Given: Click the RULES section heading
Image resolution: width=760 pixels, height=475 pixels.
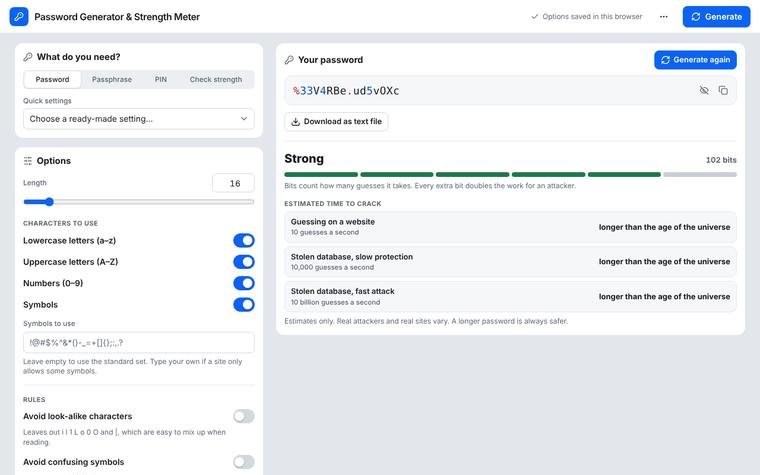Looking at the screenshot, I should 34,400.
